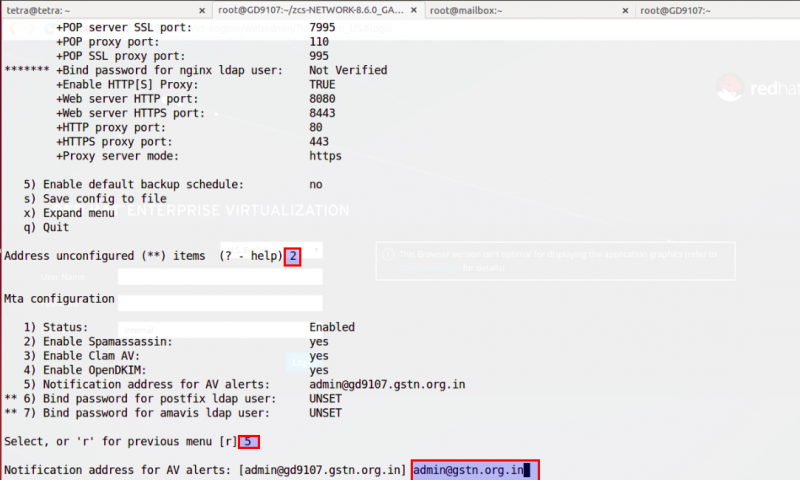Click the 'HTTPS proxy port' line
This screenshot has height=480, width=800.
point(114,142)
